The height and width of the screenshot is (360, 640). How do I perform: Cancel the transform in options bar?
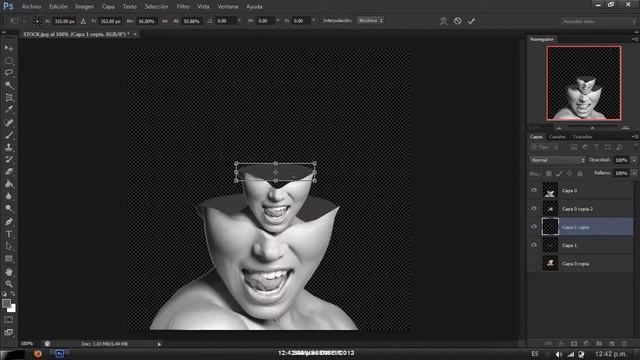tap(458, 21)
